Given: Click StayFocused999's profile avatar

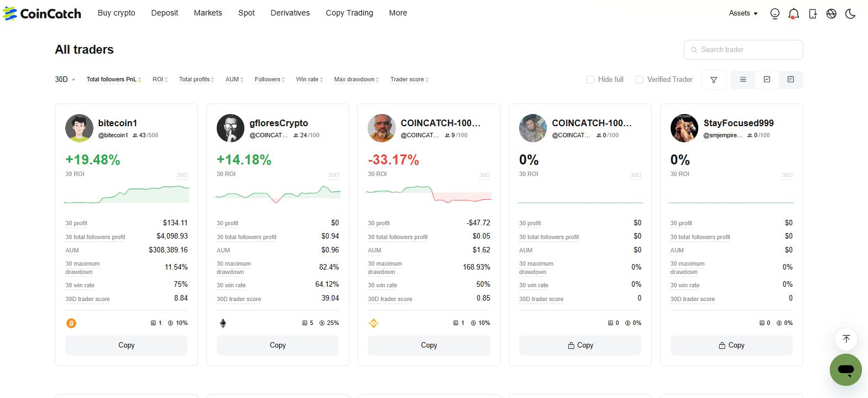Looking at the screenshot, I should 684,128.
